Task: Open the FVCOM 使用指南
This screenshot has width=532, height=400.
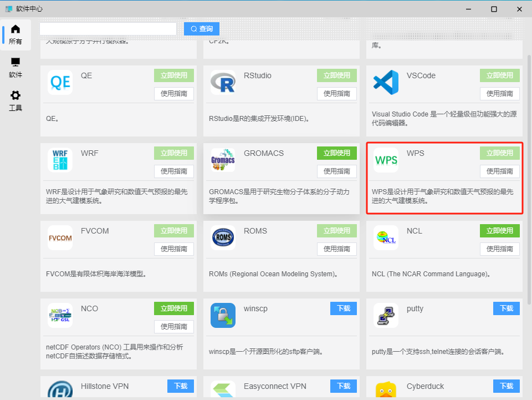Action: point(173,249)
